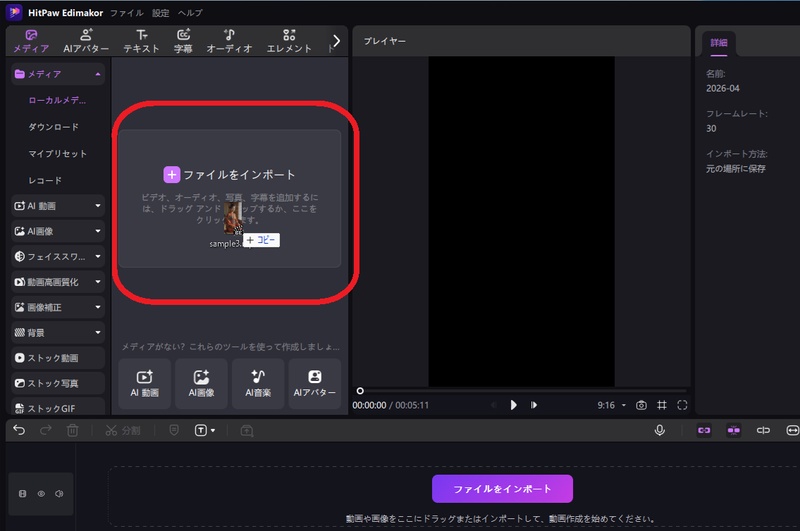Toggle the purple magnetic snap icon
Image resolution: width=800 pixels, height=531 pixels.
pos(734,431)
